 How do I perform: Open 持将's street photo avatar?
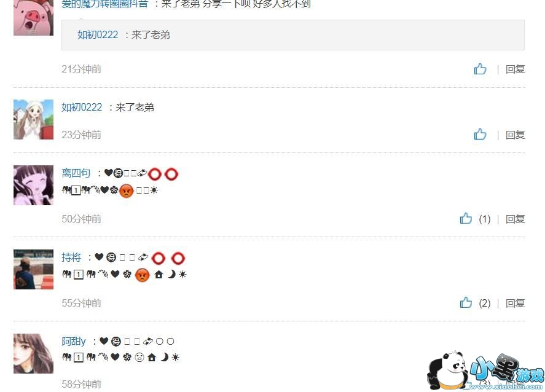33,269
